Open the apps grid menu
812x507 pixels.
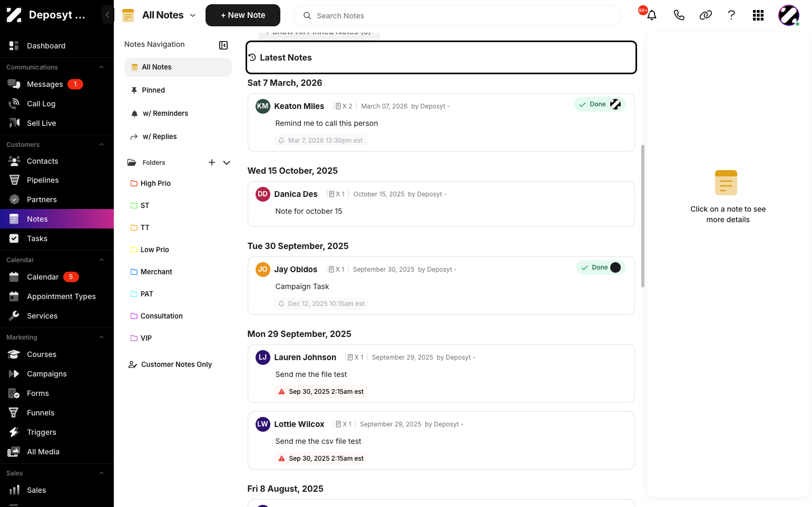(758, 15)
